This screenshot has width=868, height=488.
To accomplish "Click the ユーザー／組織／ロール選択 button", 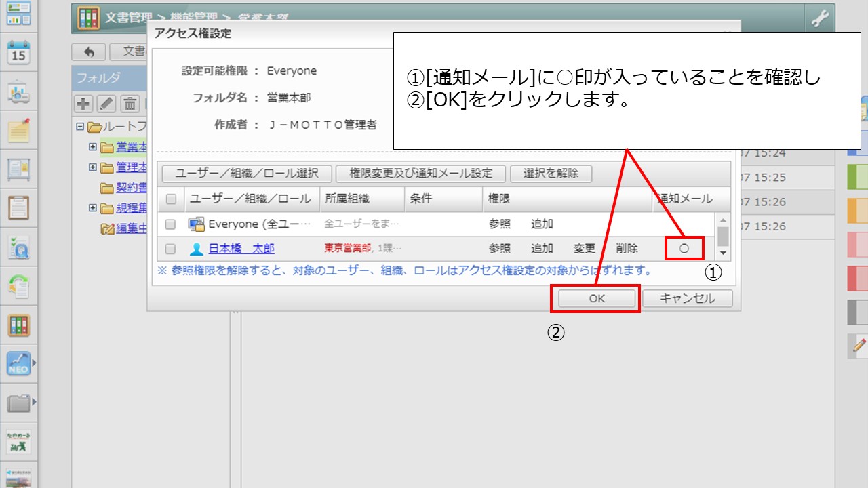I will (x=247, y=174).
